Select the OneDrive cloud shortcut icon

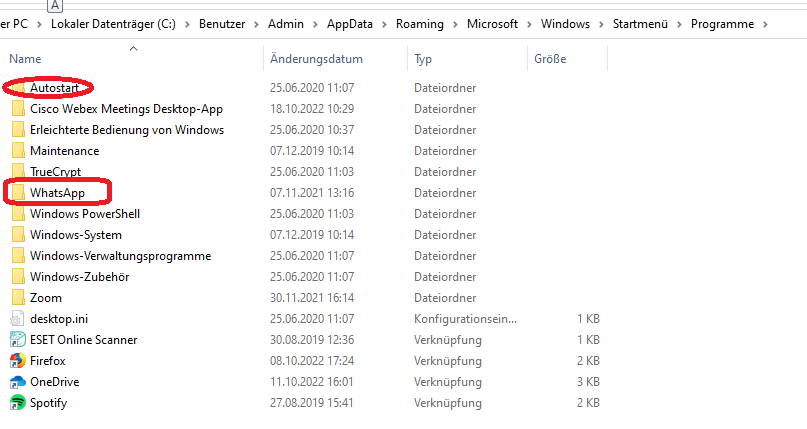pyautogui.click(x=17, y=382)
